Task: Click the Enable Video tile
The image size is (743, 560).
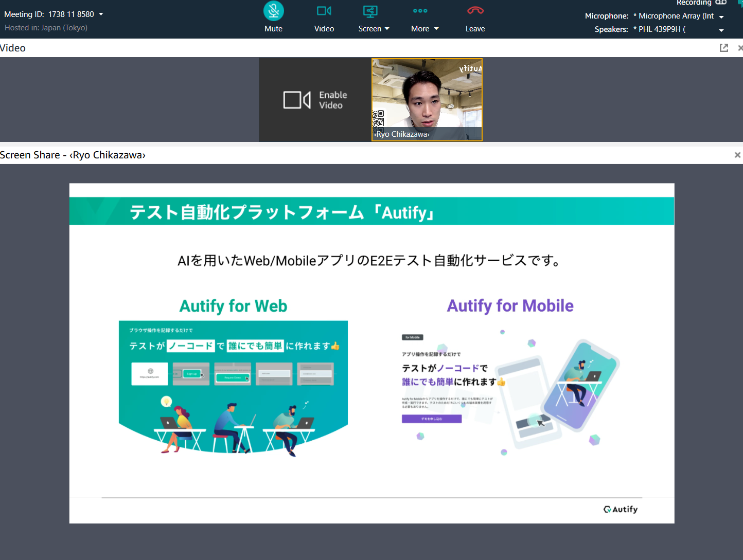Action: point(315,100)
